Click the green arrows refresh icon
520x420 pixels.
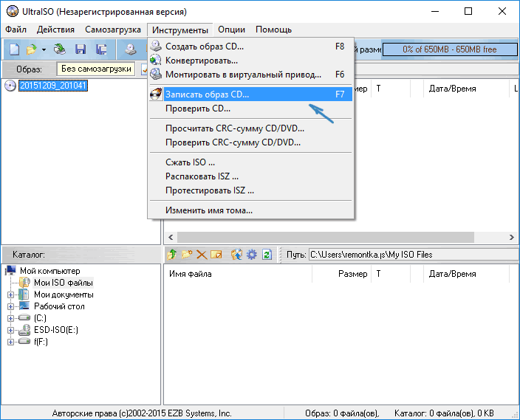tap(267, 255)
